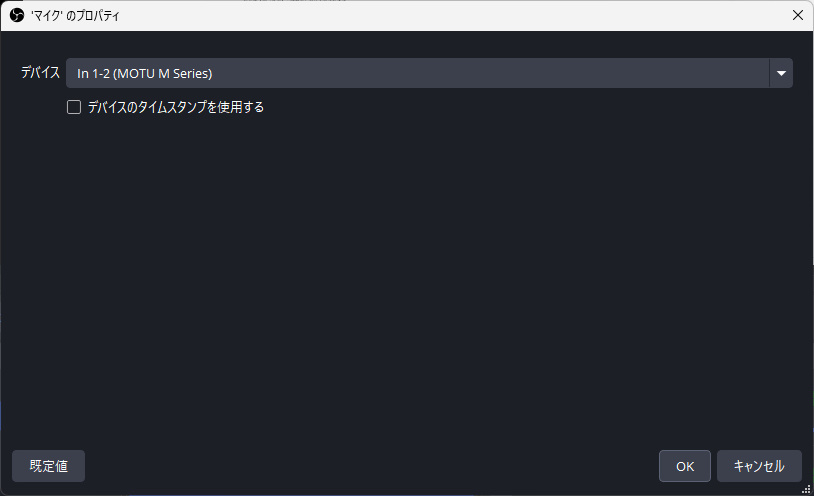Dismiss the dialog with the X icon

[797, 16]
